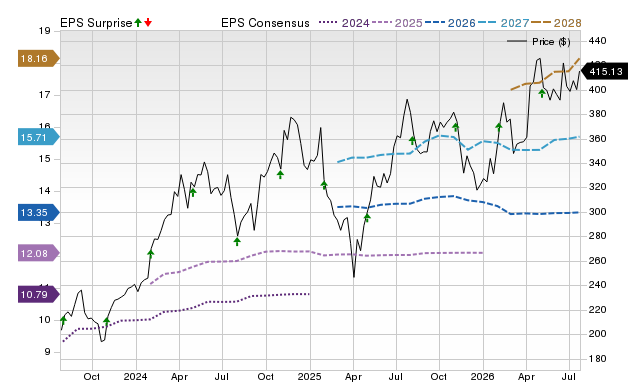Click the red down arrow in the EPS Surprise legend
640x382 pixels.
(148, 22)
